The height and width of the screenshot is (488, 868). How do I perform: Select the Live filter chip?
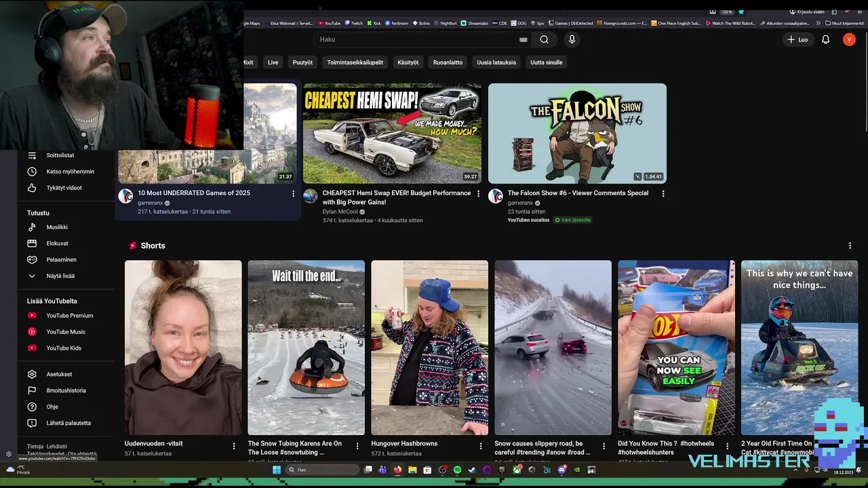coord(273,62)
